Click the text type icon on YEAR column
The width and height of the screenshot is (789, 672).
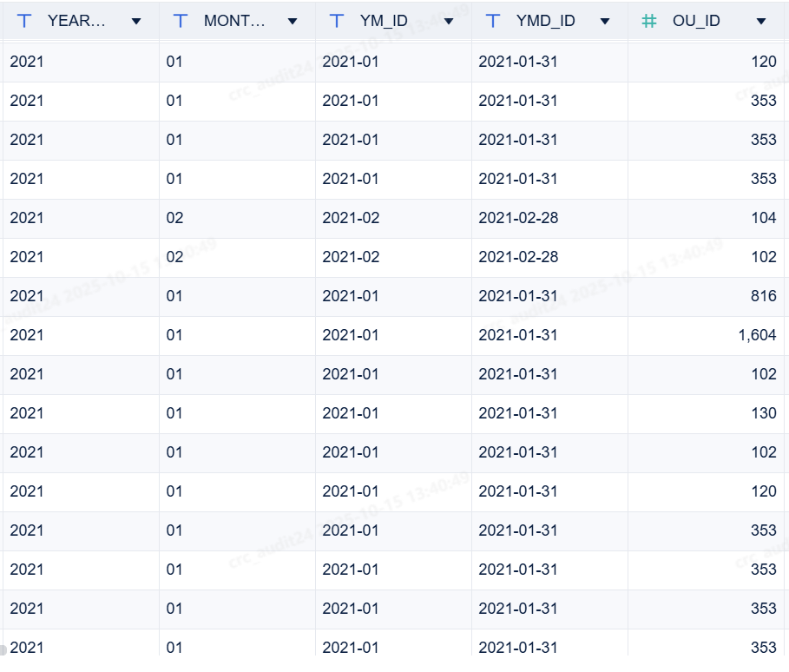tap(24, 21)
